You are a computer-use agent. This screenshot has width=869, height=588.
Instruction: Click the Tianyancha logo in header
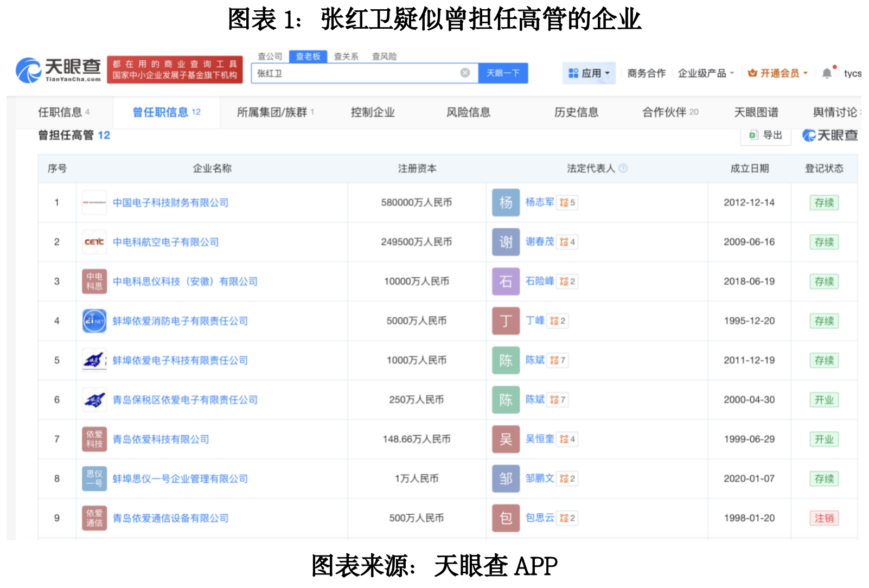[x=59, y=70]
